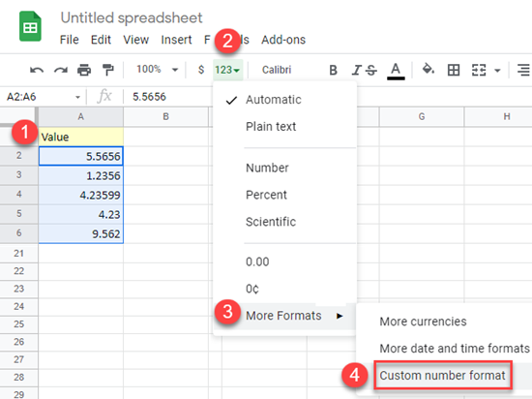Select row 28 header
Screen dimensions: 532x399
click(19, 377)
